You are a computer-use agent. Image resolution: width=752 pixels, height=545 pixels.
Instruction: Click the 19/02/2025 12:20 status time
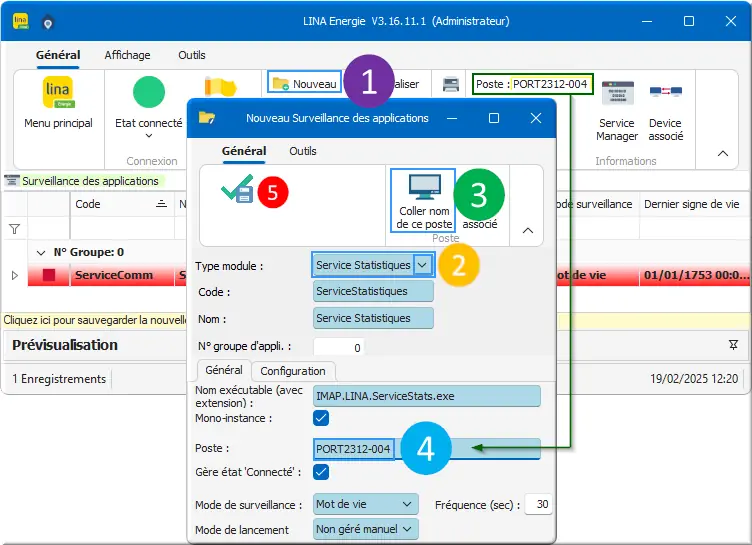tap(694, 379)
